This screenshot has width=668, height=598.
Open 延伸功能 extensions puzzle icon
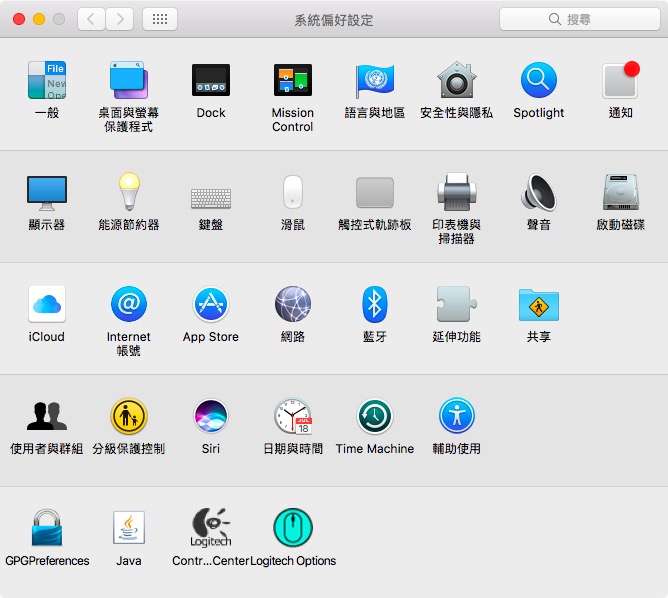(x=456, y=304)
